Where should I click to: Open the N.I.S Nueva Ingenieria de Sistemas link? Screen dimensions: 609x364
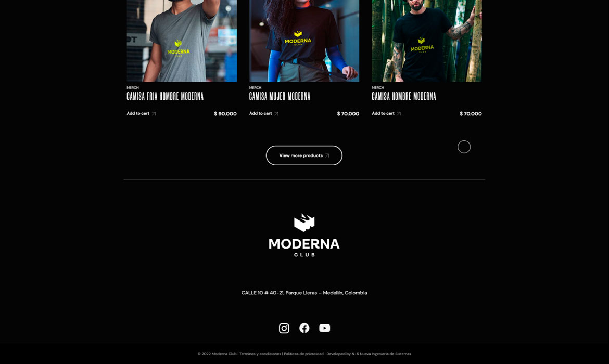(x=381, y=354)
